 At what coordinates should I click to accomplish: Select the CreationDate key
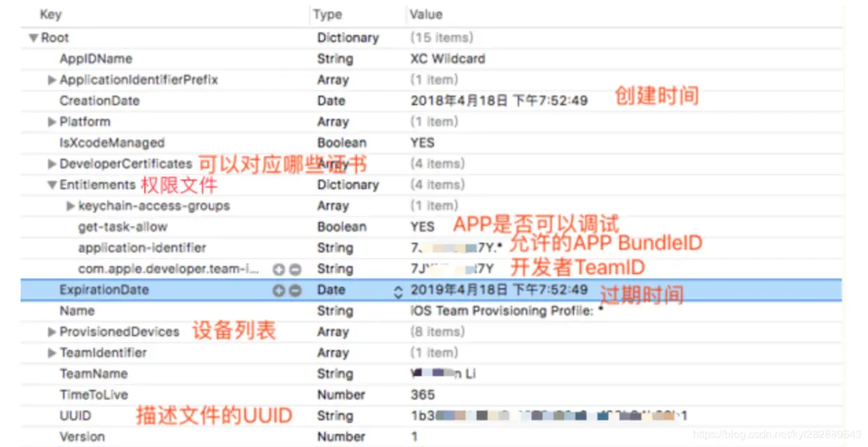(99, 101)
